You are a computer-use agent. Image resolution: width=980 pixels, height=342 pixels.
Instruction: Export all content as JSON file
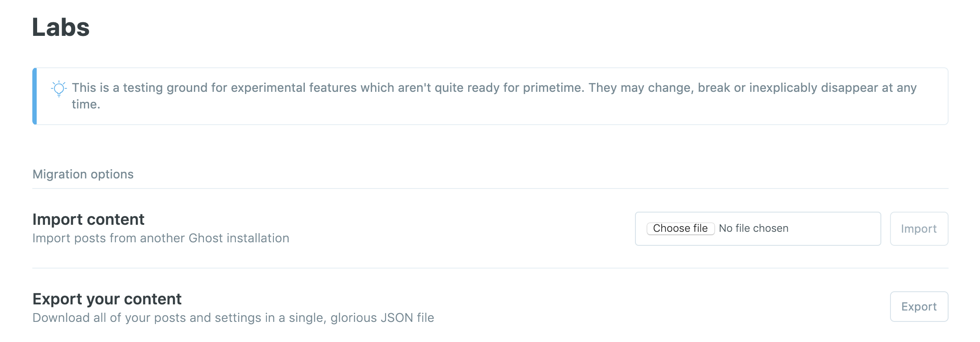918,307
